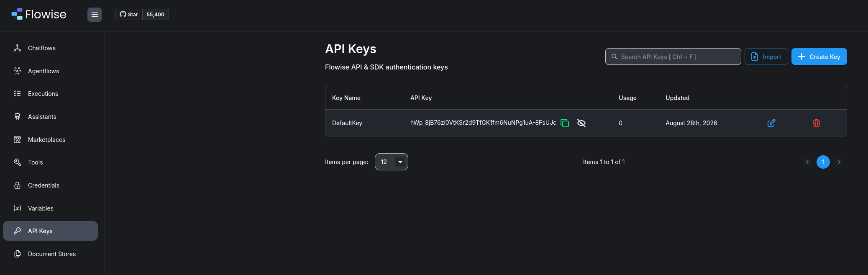
Task: Go to Agentflows section
Action: coord(50,71)
